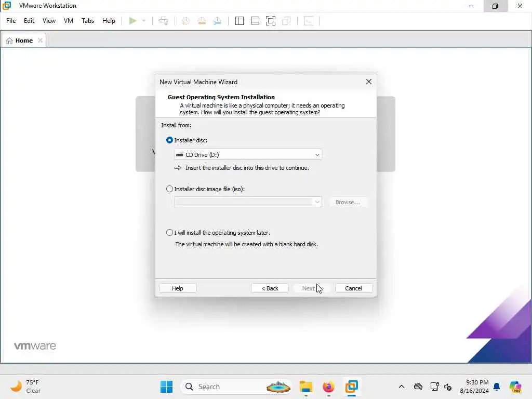Open the power options dropdown arrow
The image size is (532, 399).
point(144,21)
